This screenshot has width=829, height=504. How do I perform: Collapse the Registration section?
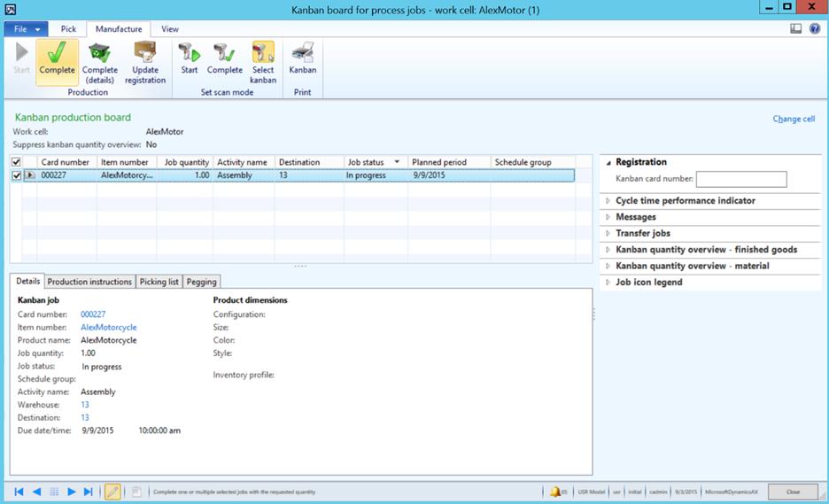[608, 163]
